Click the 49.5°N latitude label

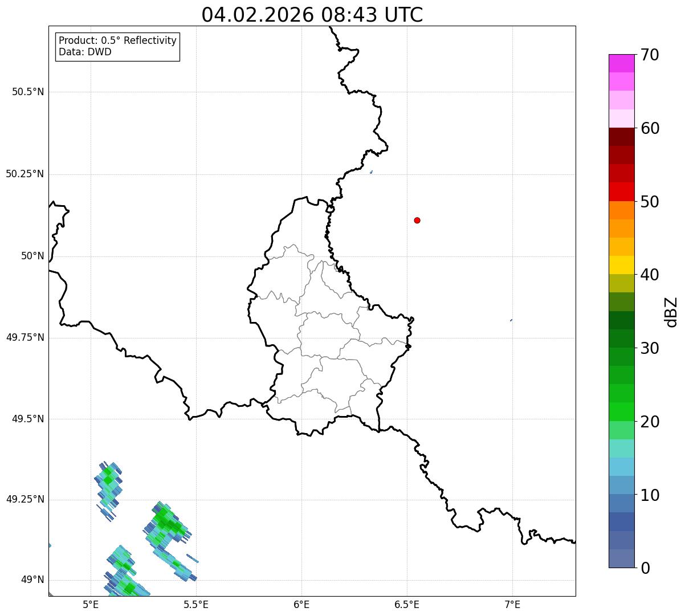point(27,419)
